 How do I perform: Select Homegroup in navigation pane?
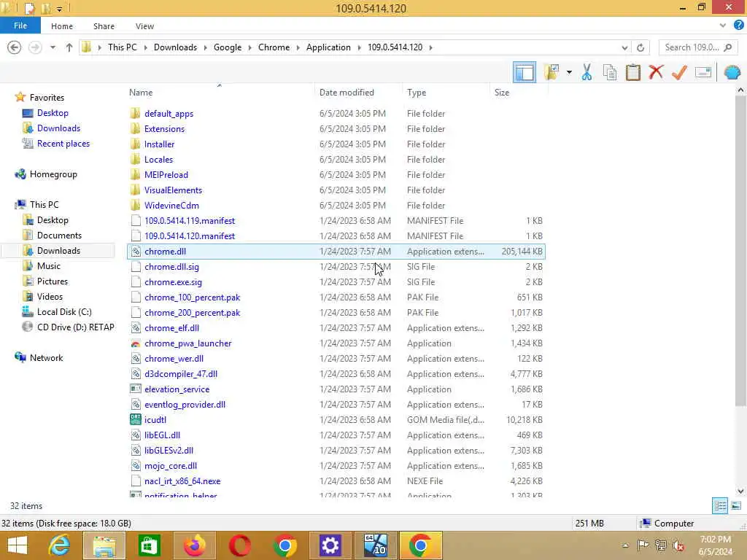[53, 174]
